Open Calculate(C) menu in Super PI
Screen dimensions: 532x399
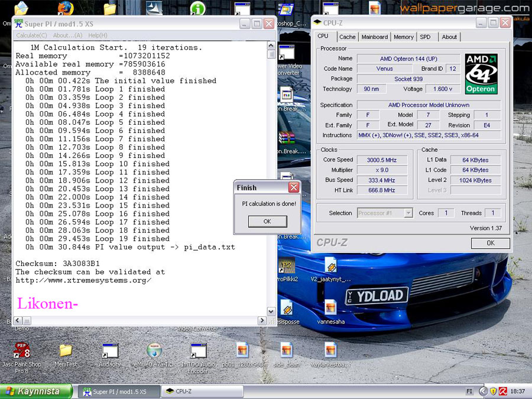(31, 35)
